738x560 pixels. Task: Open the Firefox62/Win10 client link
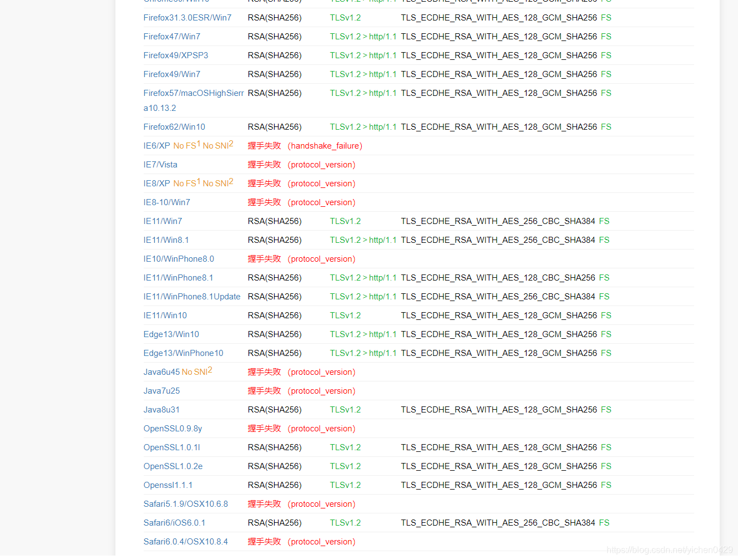click(x=174, y=127)
